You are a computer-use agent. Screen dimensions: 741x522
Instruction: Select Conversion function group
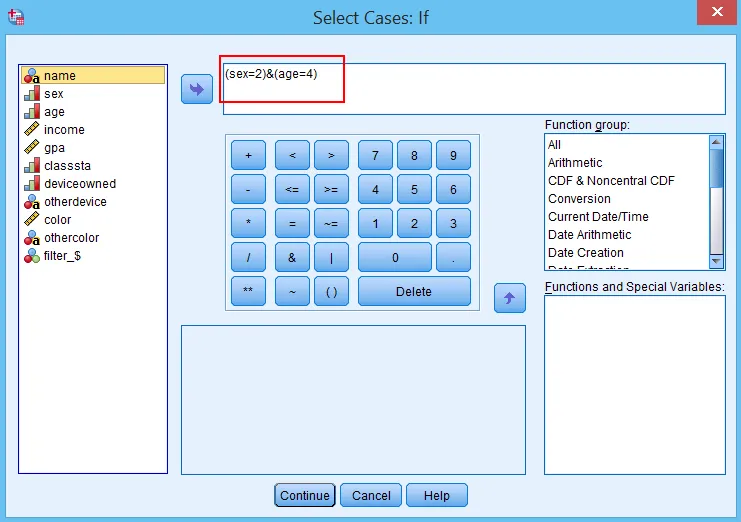(627, 198)
